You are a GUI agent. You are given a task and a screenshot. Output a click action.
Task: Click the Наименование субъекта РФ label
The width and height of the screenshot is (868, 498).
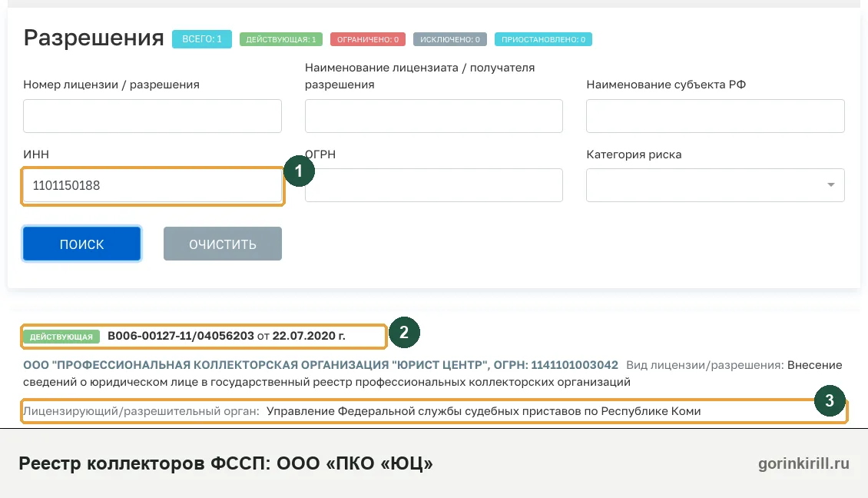click(x=666, y=85)
